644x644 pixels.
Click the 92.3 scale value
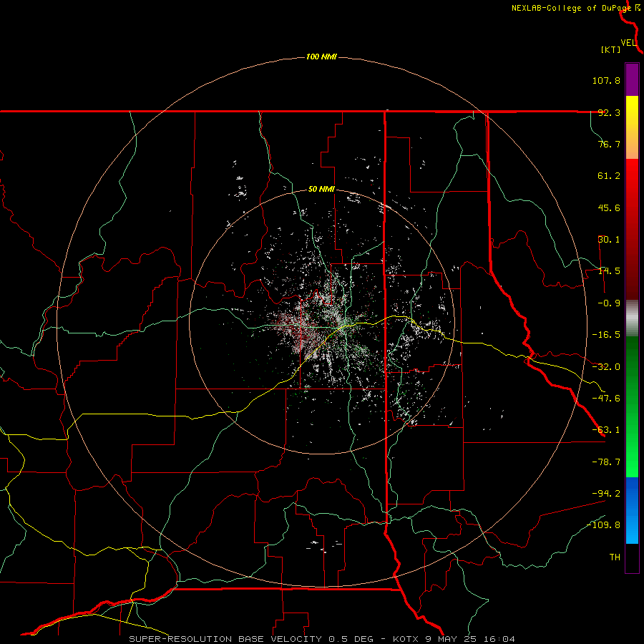coord(609,112)
